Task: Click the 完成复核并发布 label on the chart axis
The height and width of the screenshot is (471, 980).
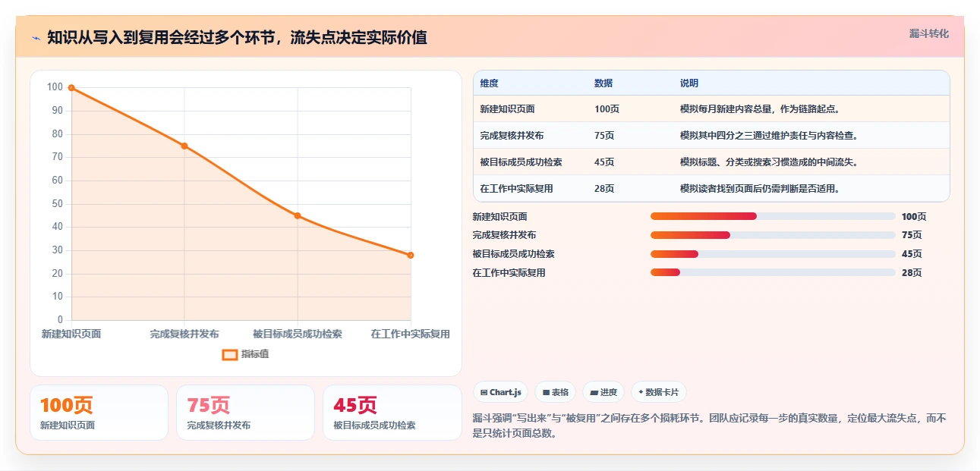Action: pos(184,334)
